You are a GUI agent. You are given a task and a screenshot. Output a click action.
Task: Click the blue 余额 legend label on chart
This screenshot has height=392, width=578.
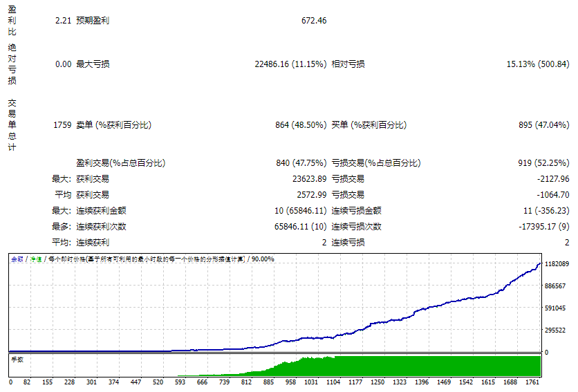pos(16,259)
